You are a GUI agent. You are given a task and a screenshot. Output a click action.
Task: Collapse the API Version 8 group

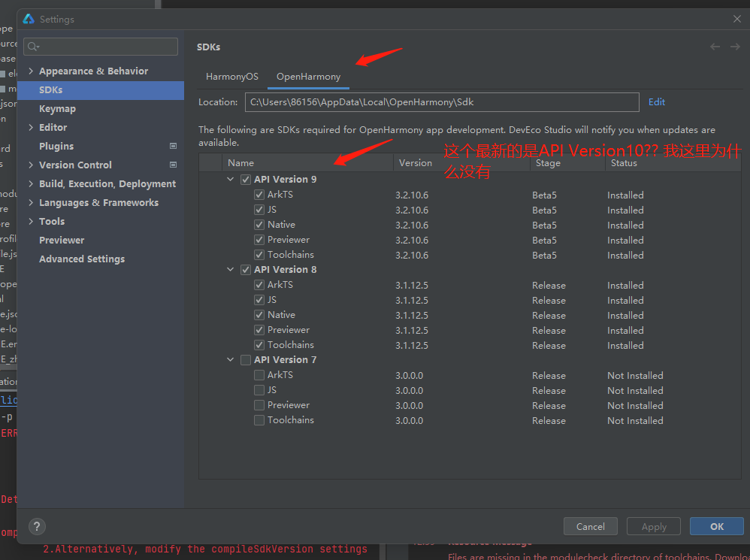pyautogui.click(x=230, y=270)
